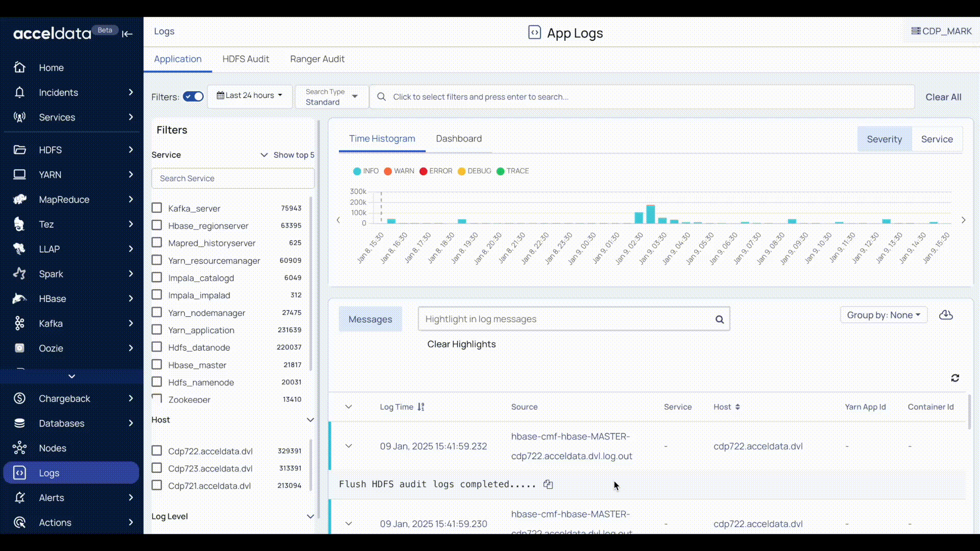This screenshot has width=980, height=551.
Task: Select the Time Histogram tab
Action: (382, 139)
